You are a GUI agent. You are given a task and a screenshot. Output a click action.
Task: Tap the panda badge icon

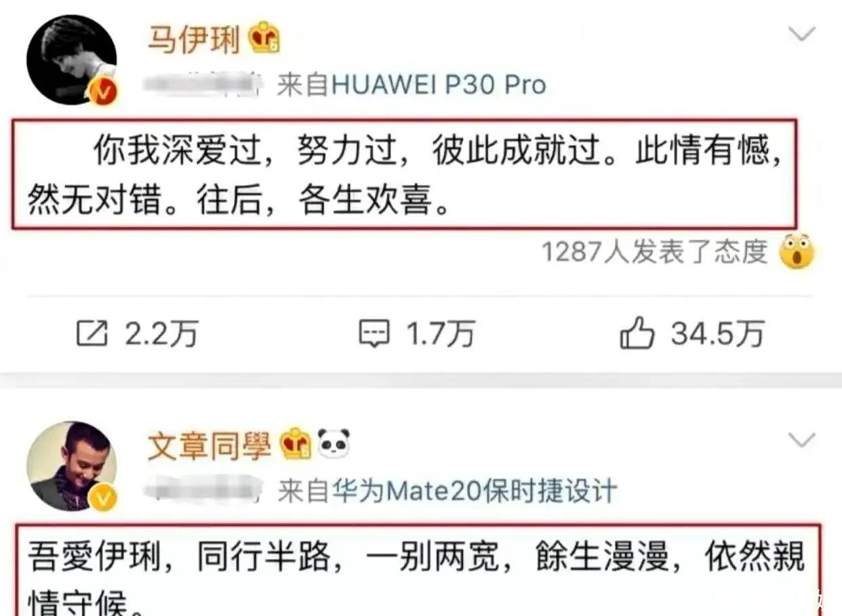click(x=334, y=444)
